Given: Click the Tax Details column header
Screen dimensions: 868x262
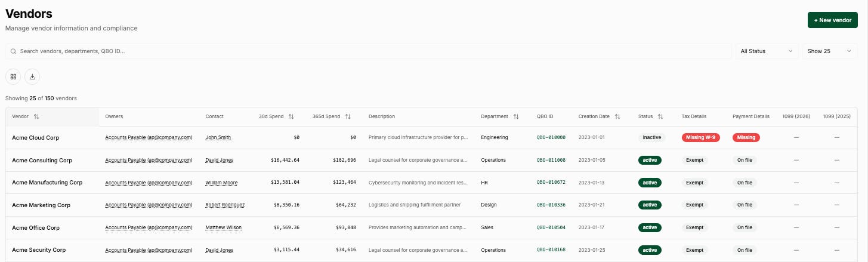Looking at the screenshot, I should (694, 116).
